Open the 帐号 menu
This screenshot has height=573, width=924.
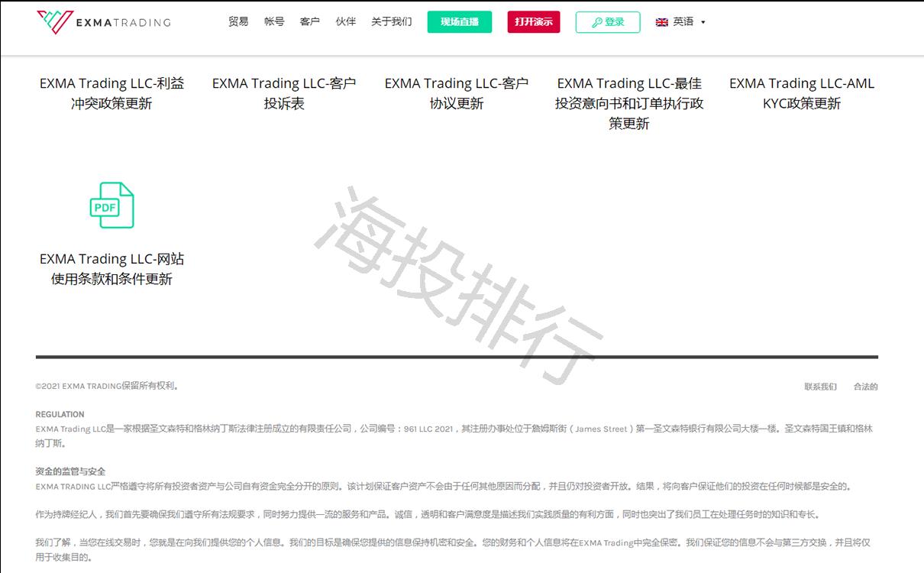(x=274, y=21)
